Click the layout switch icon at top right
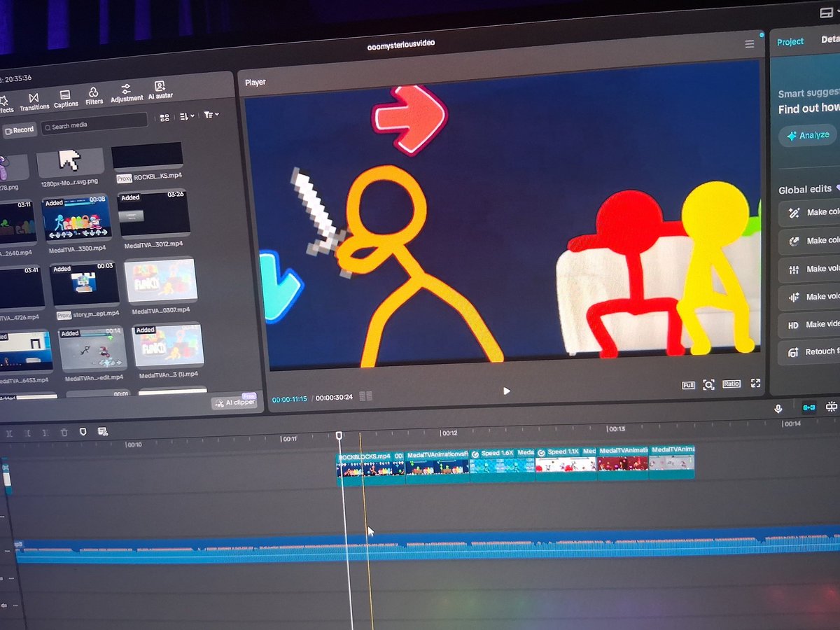 tap(827, 13)
